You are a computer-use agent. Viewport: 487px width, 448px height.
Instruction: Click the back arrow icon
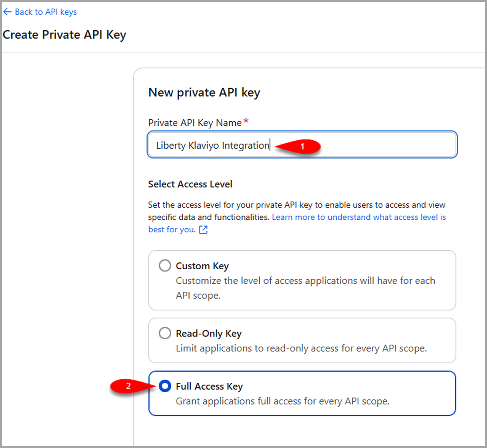(x=7, y=12)
